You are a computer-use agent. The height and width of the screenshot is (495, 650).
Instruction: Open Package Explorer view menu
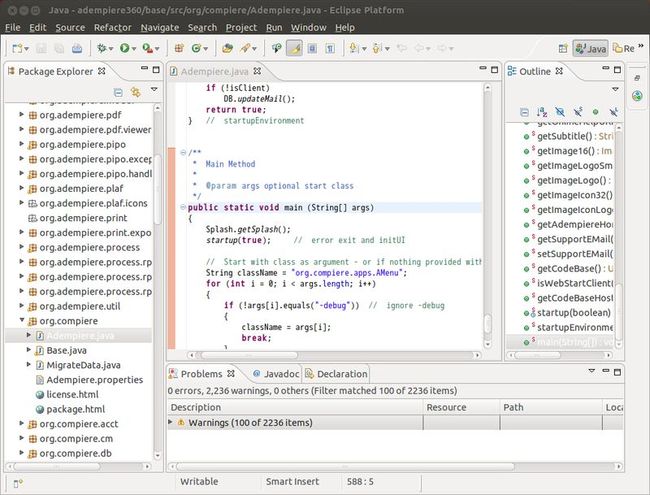154,89
